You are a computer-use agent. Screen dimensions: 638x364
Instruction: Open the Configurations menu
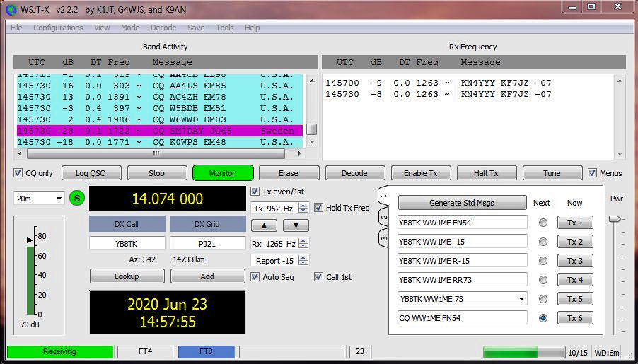point(58,28)
